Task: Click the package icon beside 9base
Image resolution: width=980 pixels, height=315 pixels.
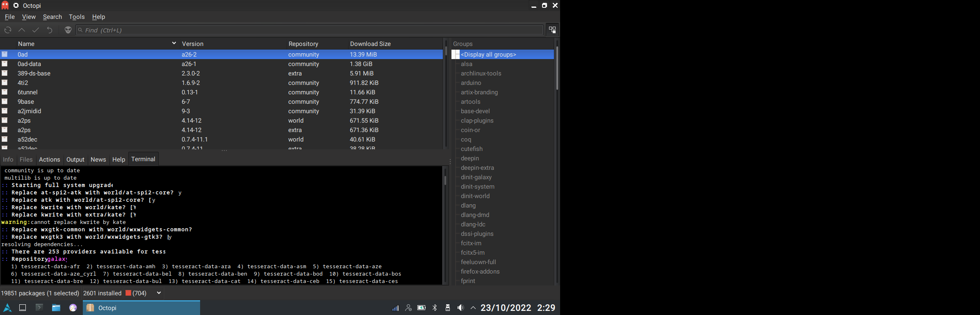Action: (5, 101)
